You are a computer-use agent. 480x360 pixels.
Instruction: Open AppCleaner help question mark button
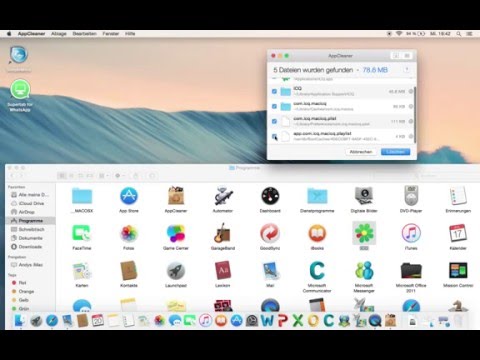pos(407,70)
